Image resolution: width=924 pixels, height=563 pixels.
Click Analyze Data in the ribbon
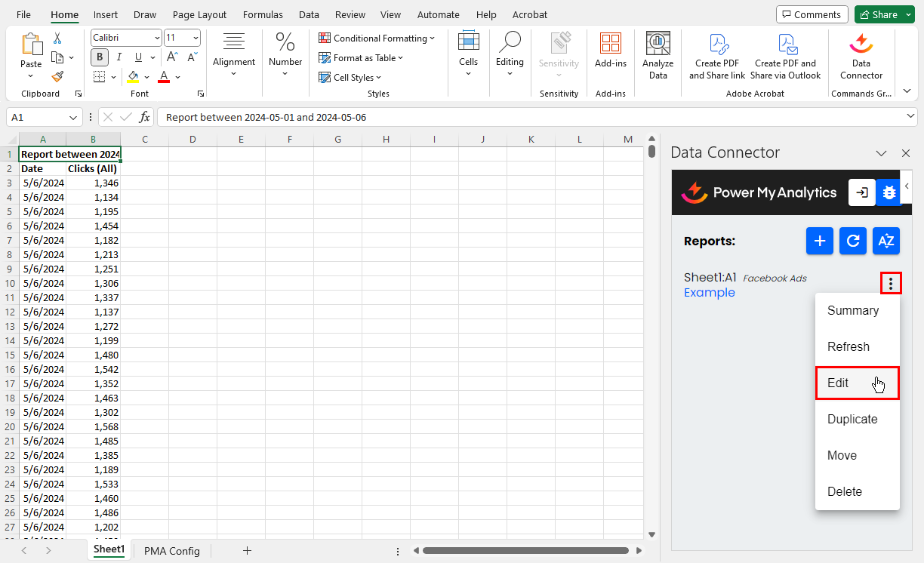click(x=658, y=56)
